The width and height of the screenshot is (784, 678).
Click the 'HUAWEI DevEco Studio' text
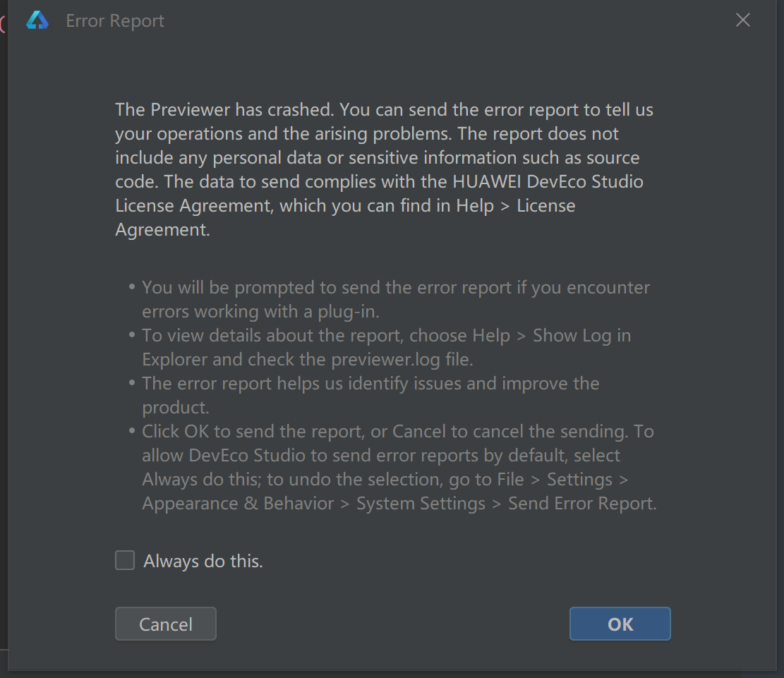coord(548,181)
